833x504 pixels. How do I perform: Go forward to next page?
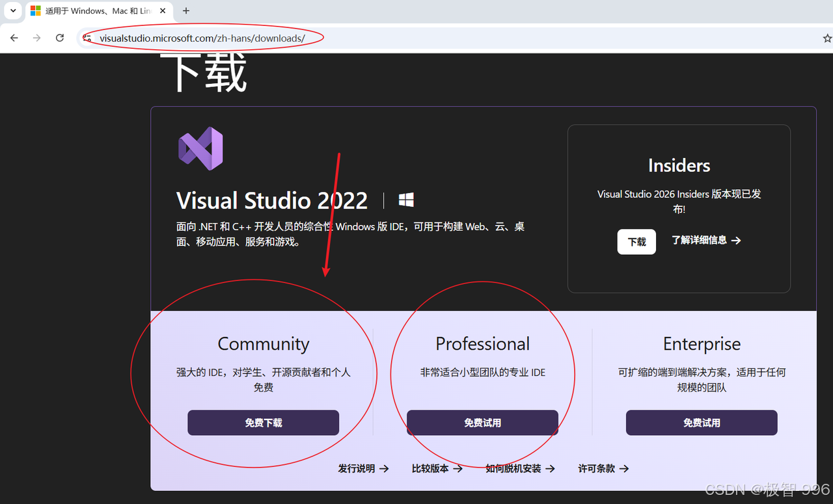(37, 38)
